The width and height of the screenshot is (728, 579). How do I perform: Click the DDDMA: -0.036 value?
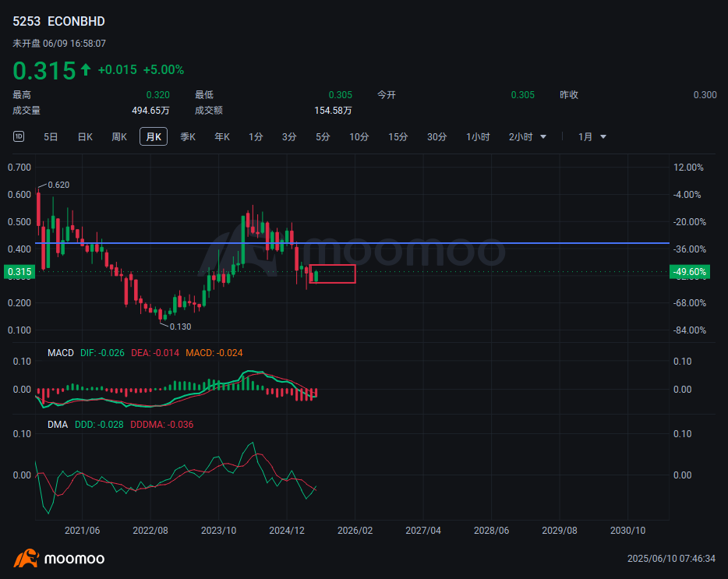tap(162, 425)
